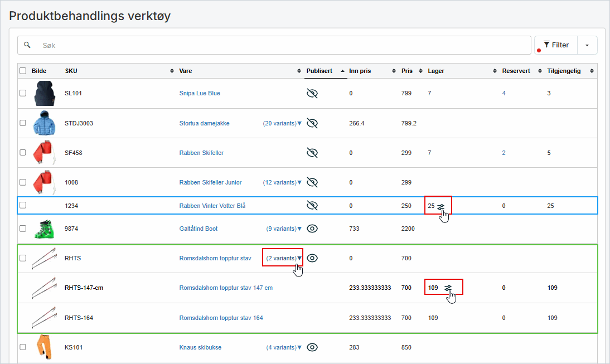Viewport: 610px width, 364px height.
Task: Open the dropdown arrow next to Filter
Action: pos(587,45)
